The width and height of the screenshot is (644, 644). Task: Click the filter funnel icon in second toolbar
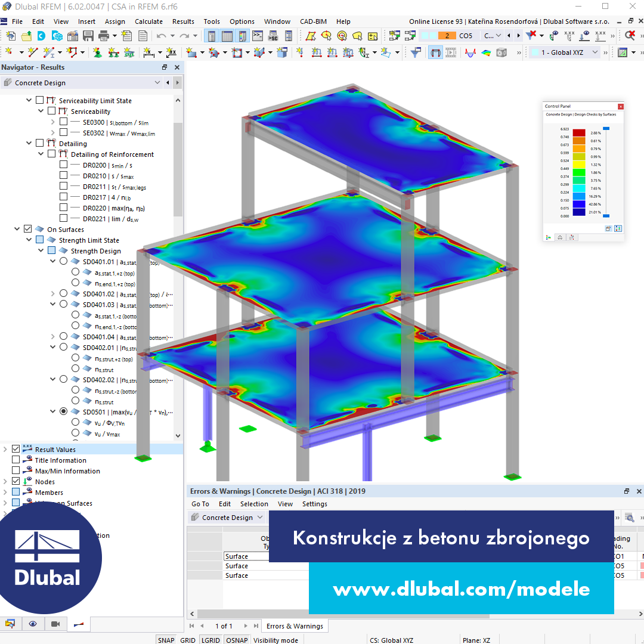click(x=416, y=52)
